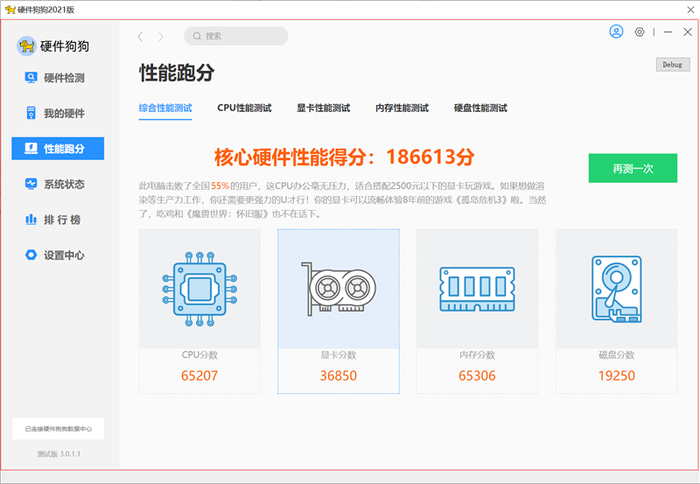Click the graphics card icon
This screenshot has width=700, height=484.
[338, 289]
